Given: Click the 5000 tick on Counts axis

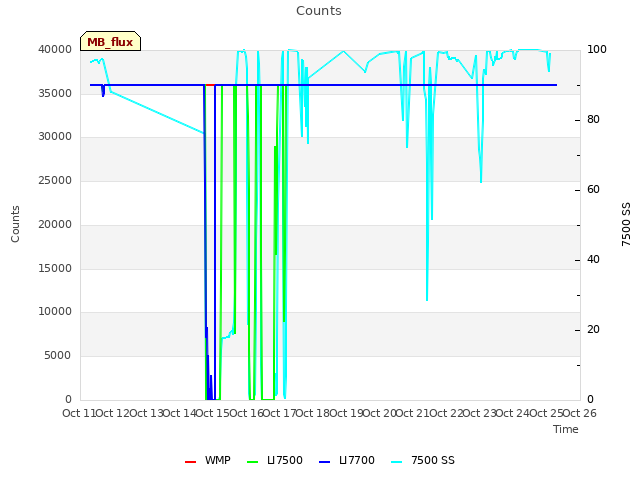Looking at the screenshot, I should coord(58,356).
